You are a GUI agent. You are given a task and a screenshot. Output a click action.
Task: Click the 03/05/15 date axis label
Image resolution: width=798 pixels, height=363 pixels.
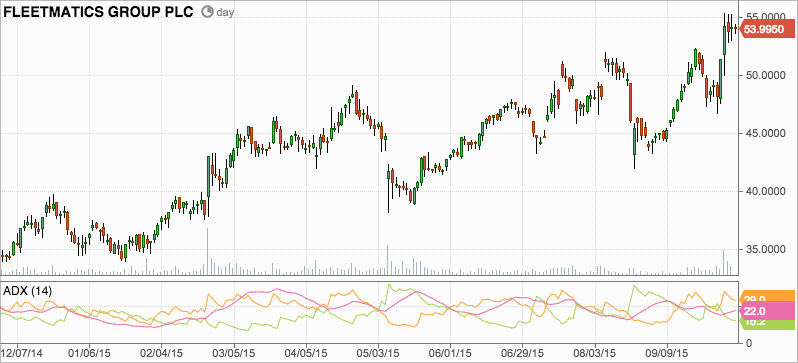click(234, 352)
